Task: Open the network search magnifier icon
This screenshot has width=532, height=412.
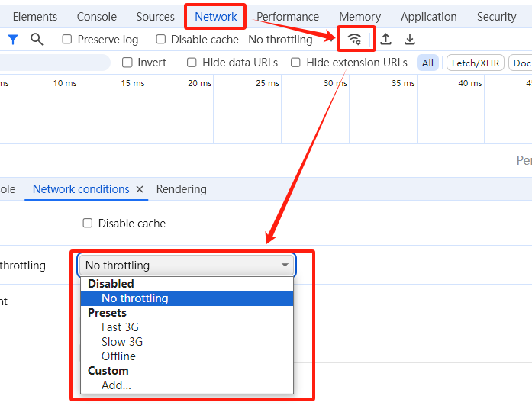Action: point(37,40)
